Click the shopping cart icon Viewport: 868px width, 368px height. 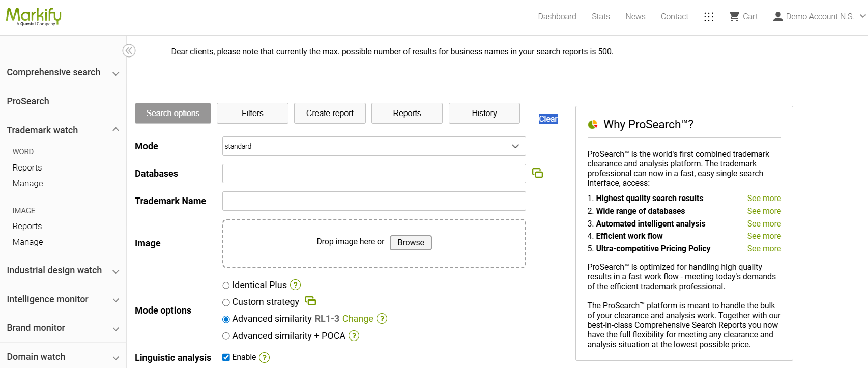point(734,17)
